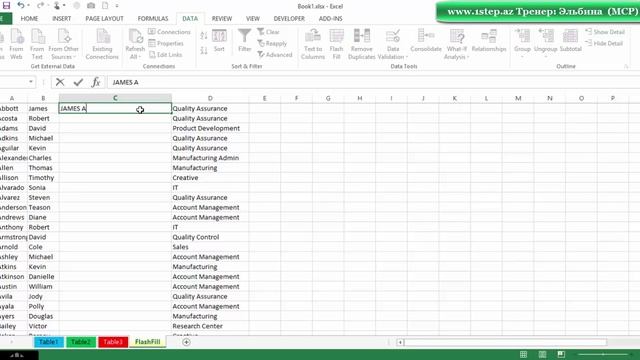Click Flash Fill icon
The width and height of the screenshot is (640, 360).
[336, 44]
